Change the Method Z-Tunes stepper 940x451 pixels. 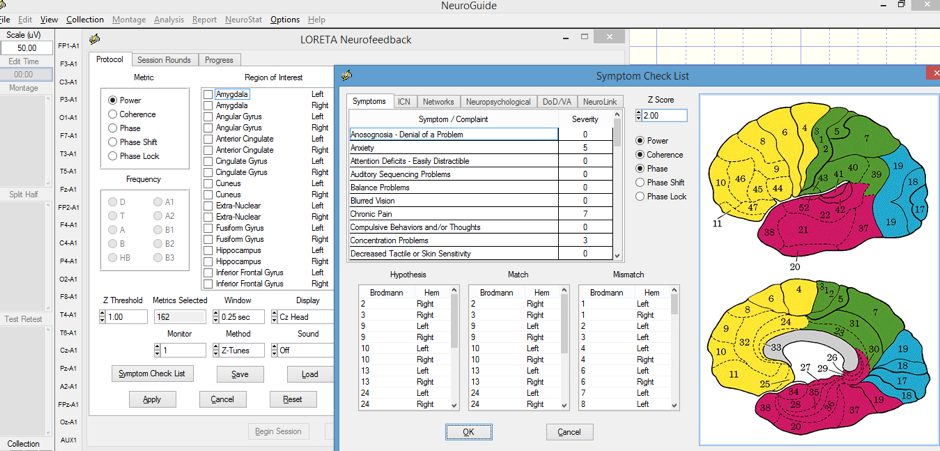tap(216, 350)
